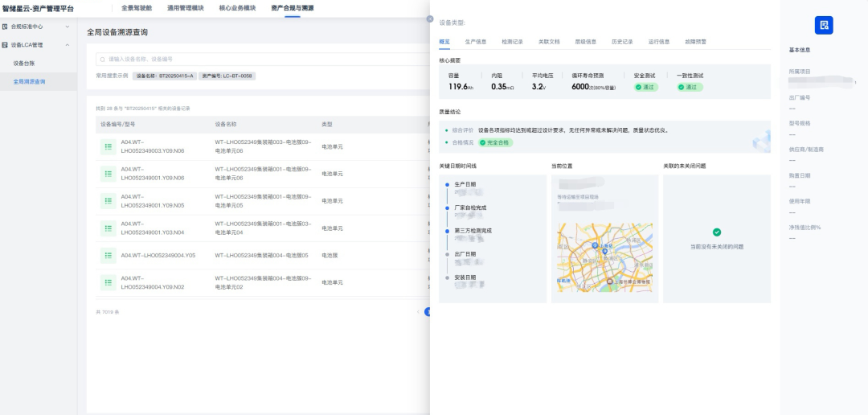The height and width of the screenshot is (415, 868).
Task: Click the 生产日期 timeline node
Action: click(x=447, y=184)
